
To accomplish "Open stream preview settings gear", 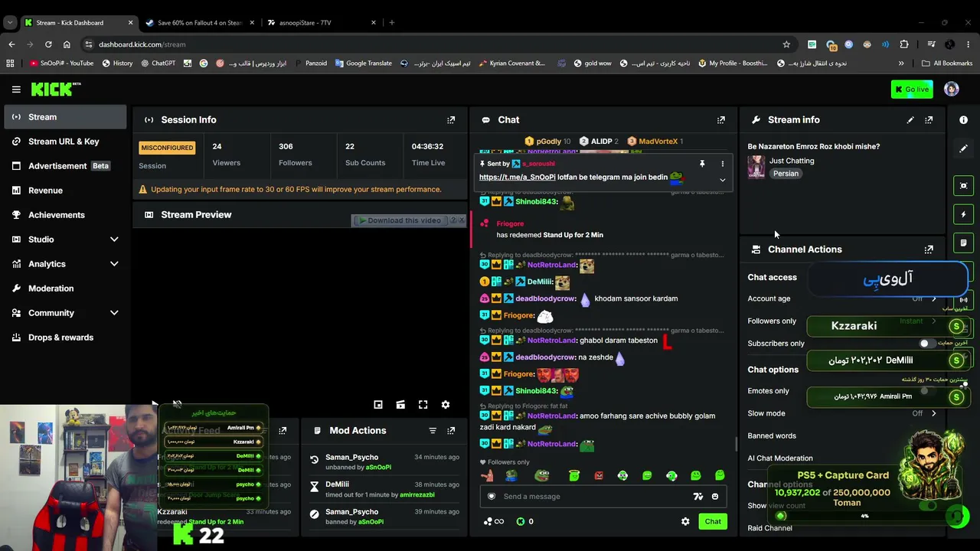I will (x=446, y=404).
